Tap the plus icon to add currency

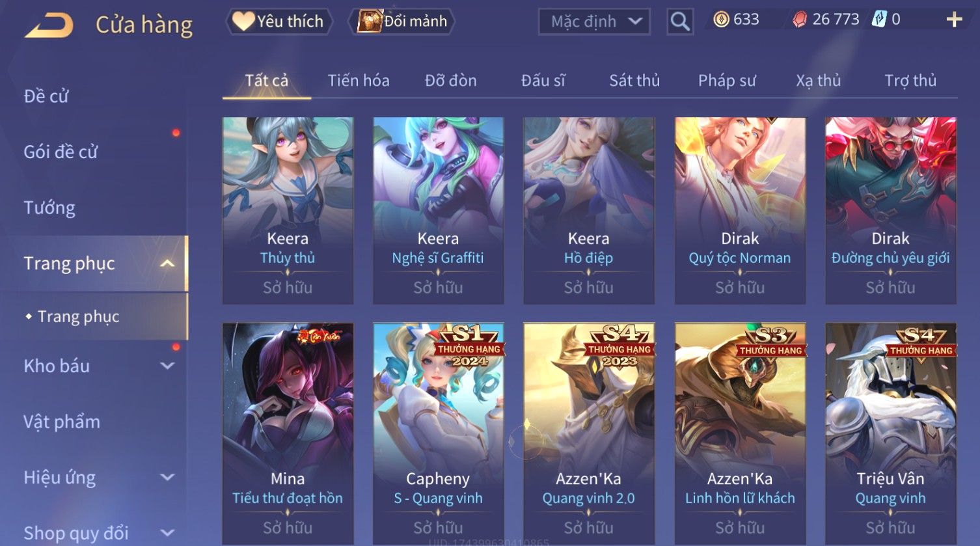click(x=954, y=20)
